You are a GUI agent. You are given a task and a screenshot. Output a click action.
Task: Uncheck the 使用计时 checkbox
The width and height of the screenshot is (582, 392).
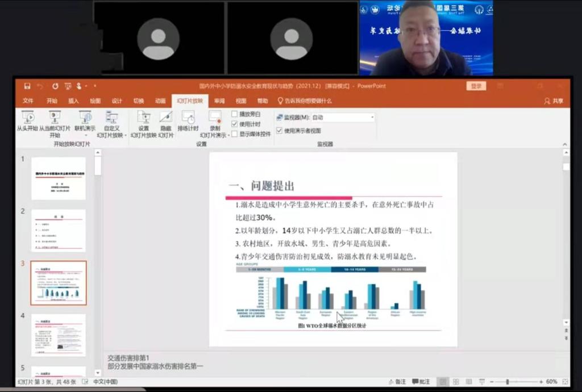tap(234, 124)
